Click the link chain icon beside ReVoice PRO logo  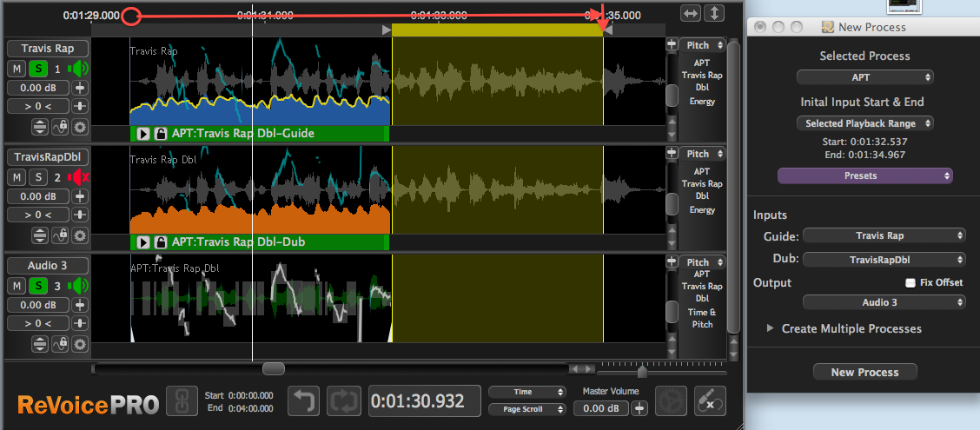(181, 402)
